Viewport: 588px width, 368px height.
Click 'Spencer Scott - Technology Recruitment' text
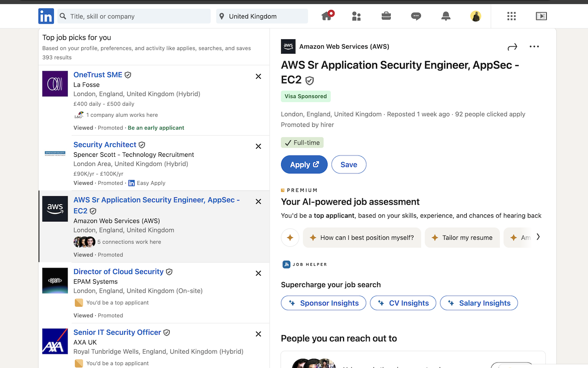click(x=134, y=155)
